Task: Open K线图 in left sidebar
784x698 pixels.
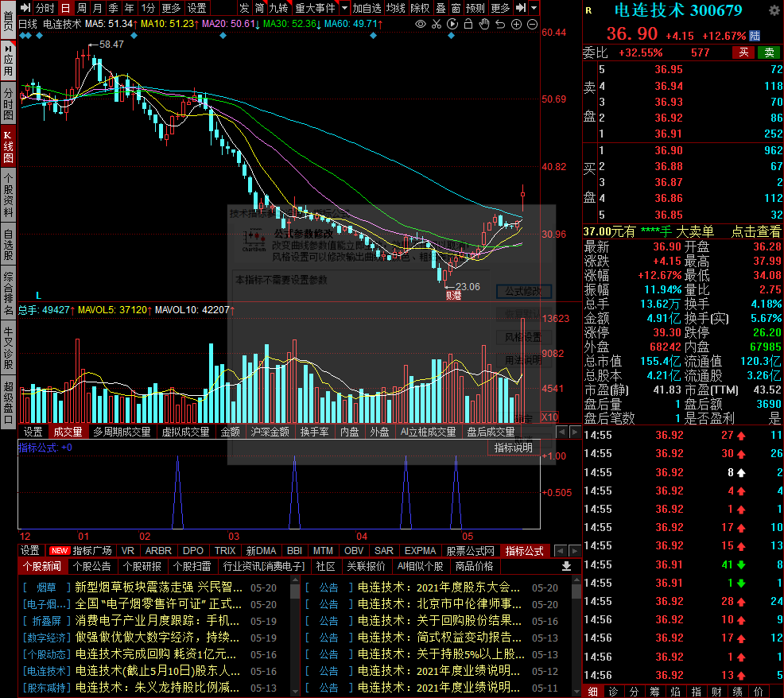Action: (x=8, y=147)
